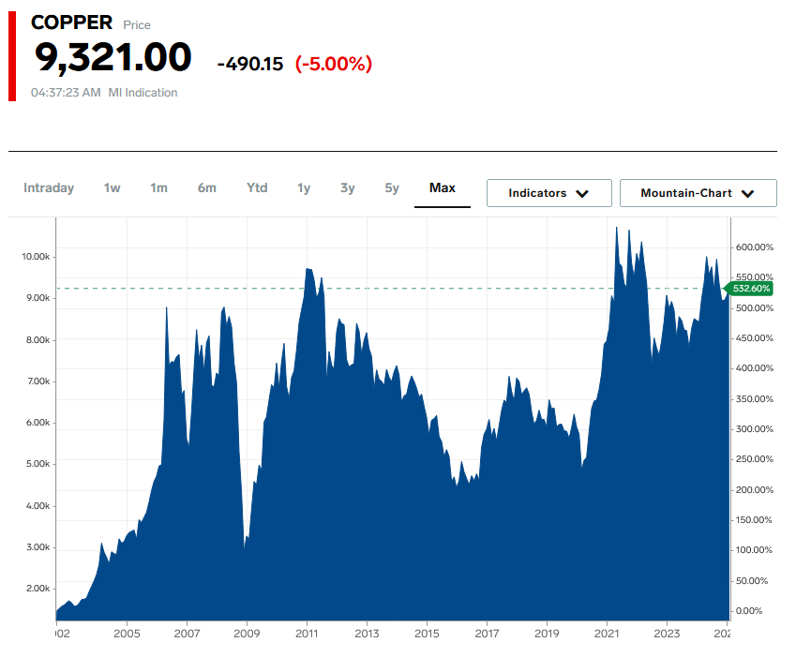Choose the 1y time range
Image resolution: width=796 pixels, height=672 pixels.
click(x=304, y=188)
